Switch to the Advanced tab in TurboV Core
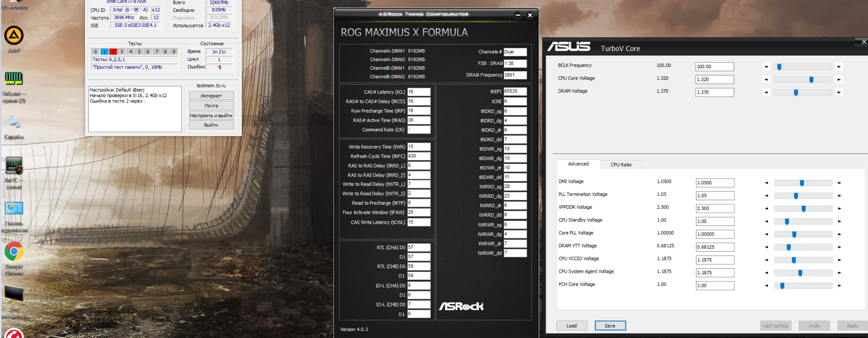 click(x=578, y=164)
